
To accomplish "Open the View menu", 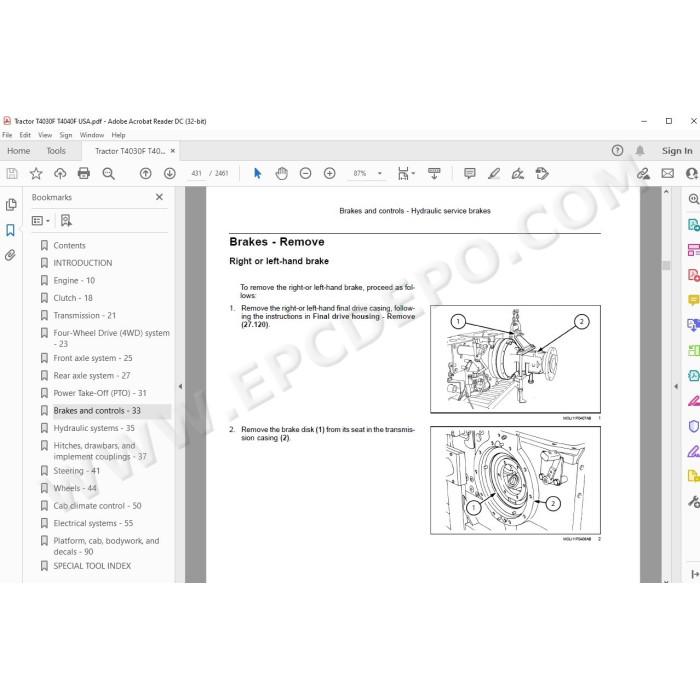I will coord(45,135).
